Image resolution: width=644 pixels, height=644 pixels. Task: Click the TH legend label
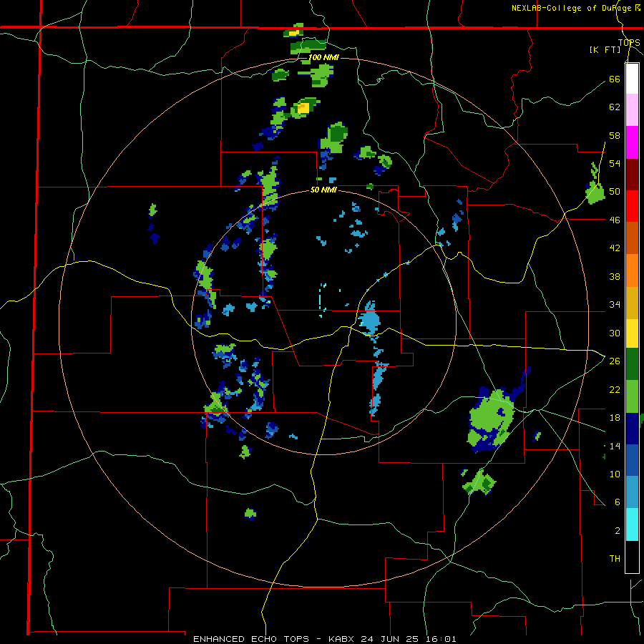(x=615, y=559)
